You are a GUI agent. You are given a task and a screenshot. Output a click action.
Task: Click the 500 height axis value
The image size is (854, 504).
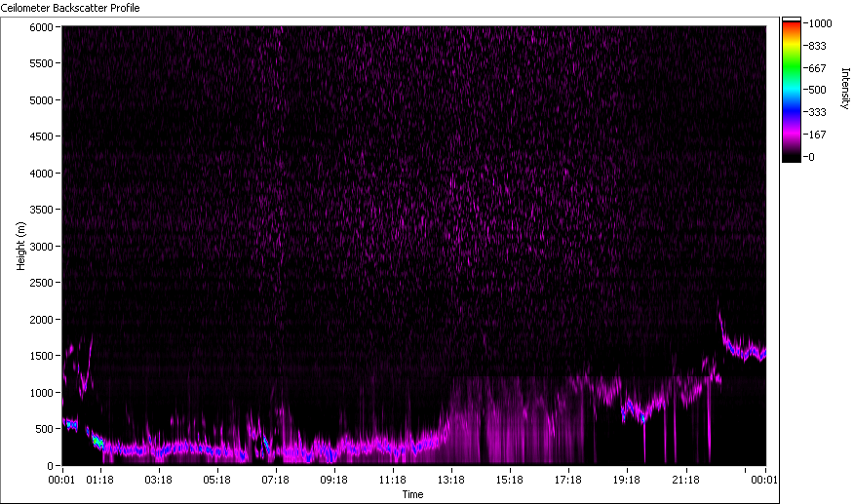44,429
